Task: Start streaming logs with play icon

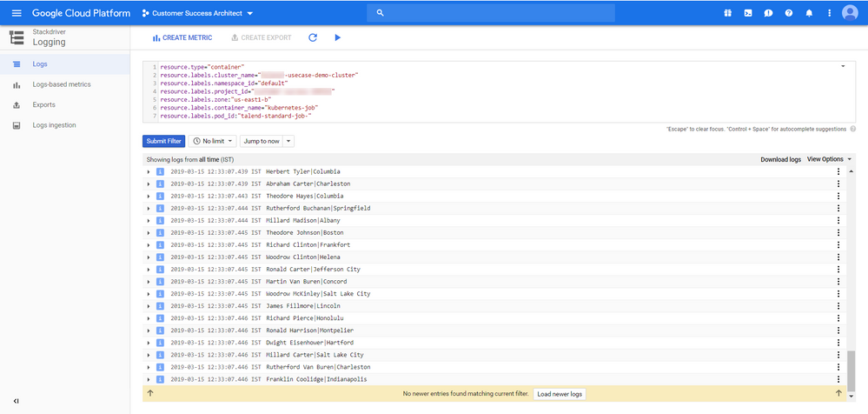Action: coord(338,38)
